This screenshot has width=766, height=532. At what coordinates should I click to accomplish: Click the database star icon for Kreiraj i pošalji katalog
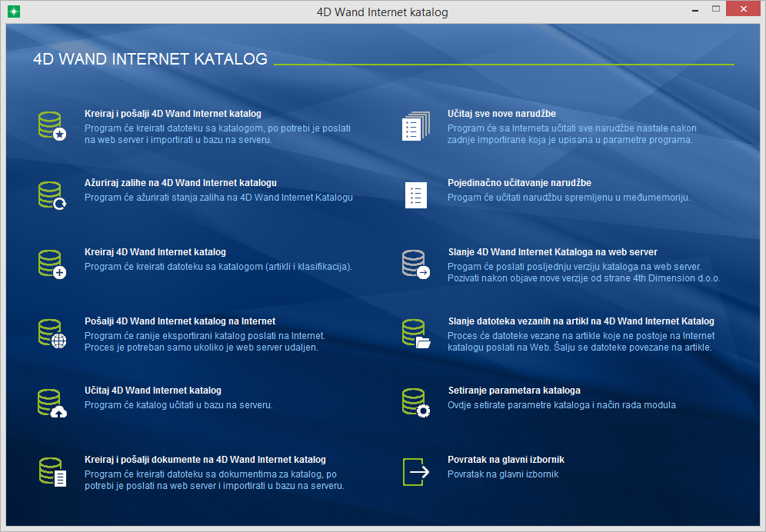52,126
